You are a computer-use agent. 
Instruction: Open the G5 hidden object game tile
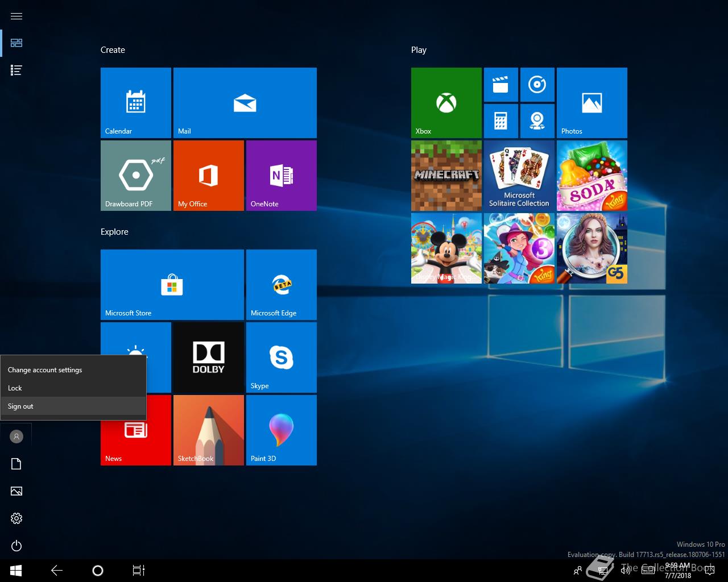pyautogui.click(x=592, y=248)
